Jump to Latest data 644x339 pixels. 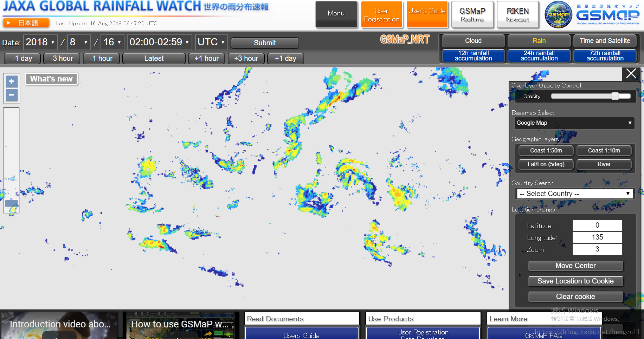pyautogui.click(x=154, y=58)
